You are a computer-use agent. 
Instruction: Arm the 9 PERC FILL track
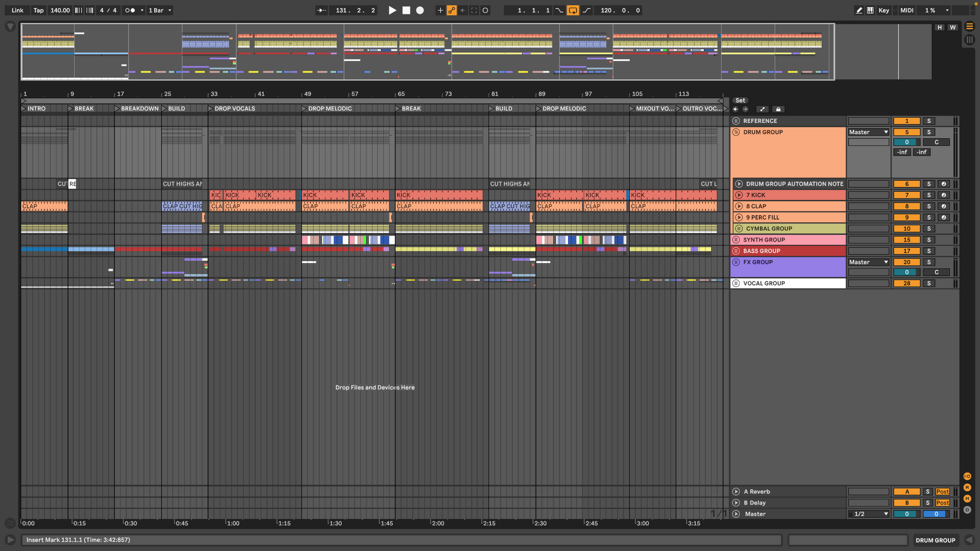coord(944,217)
